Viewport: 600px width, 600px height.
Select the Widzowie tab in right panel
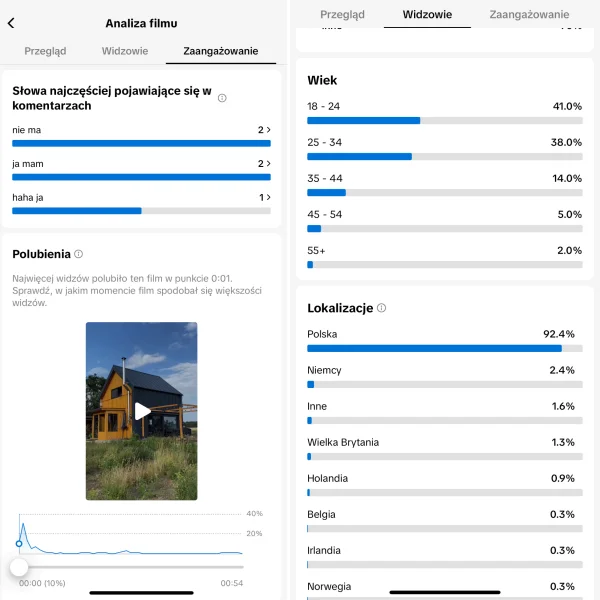coord(427,15)
